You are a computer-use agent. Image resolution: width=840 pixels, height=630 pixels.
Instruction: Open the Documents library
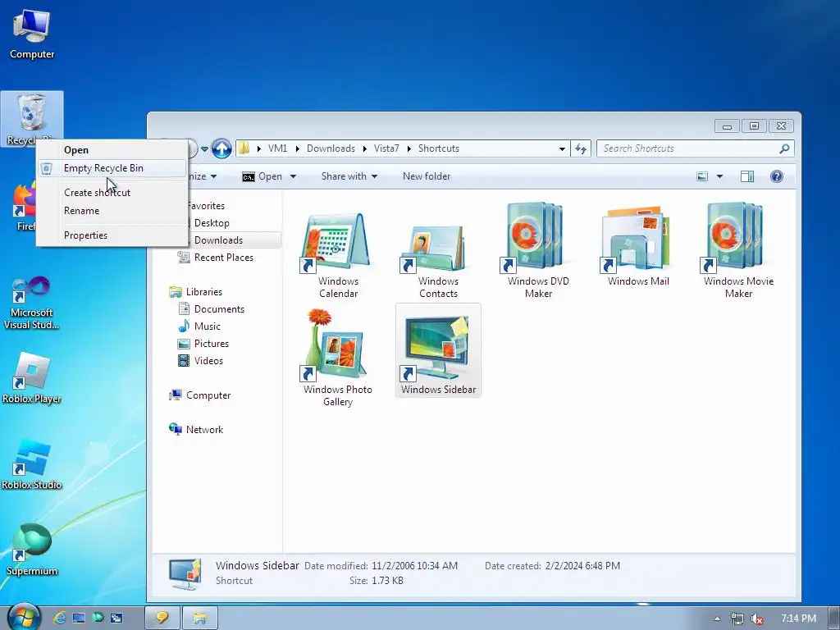pyautogui.click(x=211, y=309)
